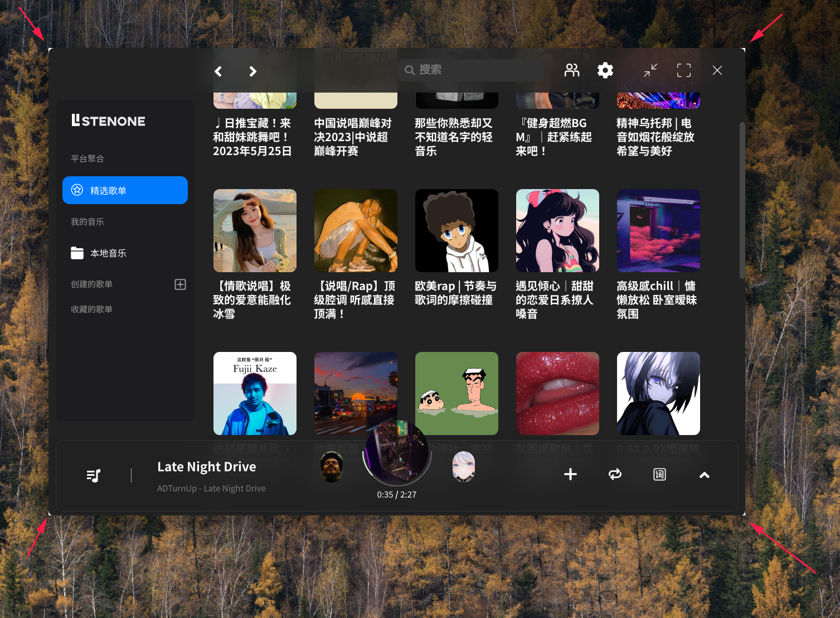Click the search field
Viewport: 840px width, 618px height.
(x=471, y=70)
